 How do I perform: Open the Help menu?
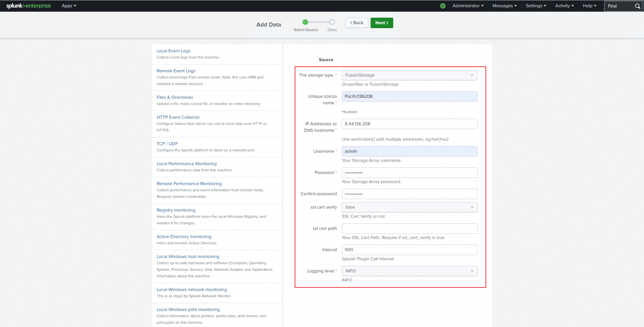(589, 6)
